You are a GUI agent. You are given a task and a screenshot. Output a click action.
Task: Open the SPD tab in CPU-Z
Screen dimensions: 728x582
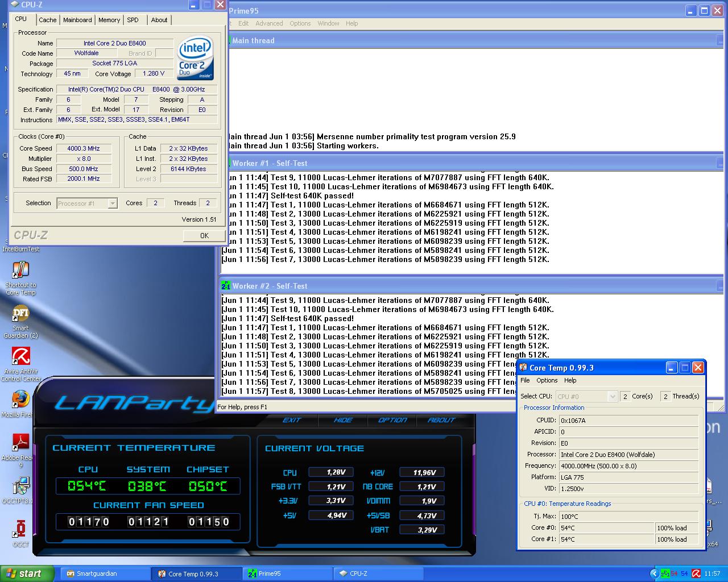tap(133, 20)
